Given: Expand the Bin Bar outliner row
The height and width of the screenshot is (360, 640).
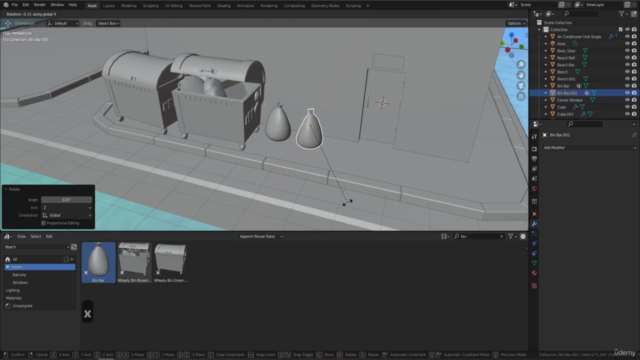Looking at the screenshot, I should point(546,86).
